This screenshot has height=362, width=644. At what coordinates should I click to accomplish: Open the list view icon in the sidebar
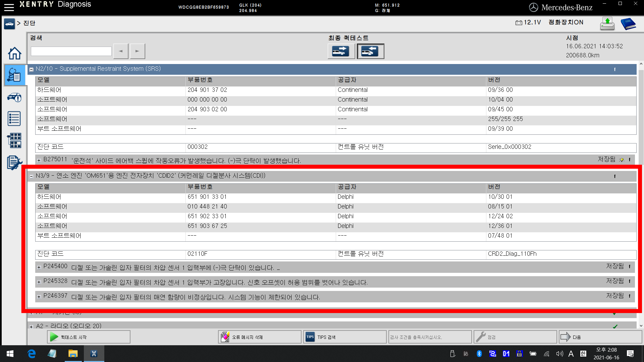14,119
